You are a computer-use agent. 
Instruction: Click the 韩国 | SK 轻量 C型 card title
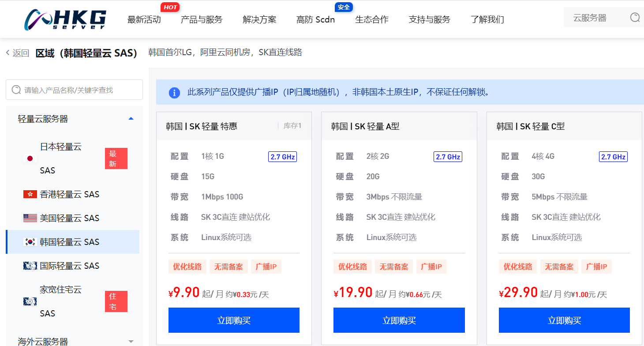pyautogui.click(x=531, y=126)
